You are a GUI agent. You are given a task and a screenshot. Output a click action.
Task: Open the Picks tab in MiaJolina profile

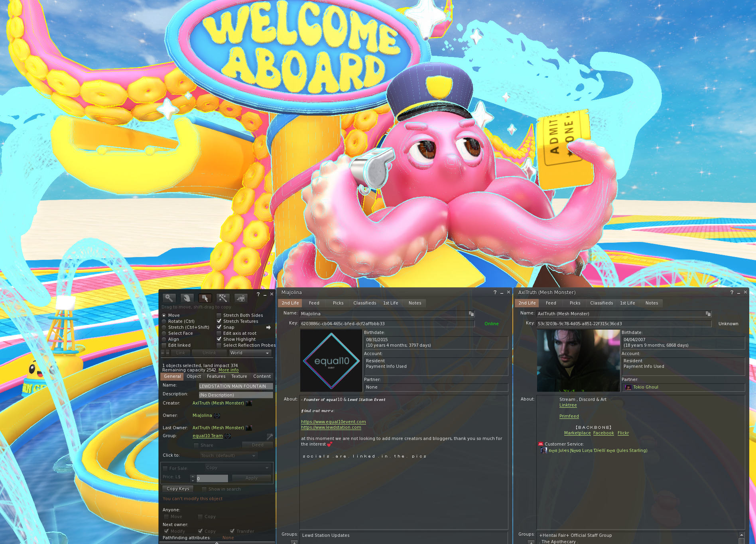(x=338, y=303)
